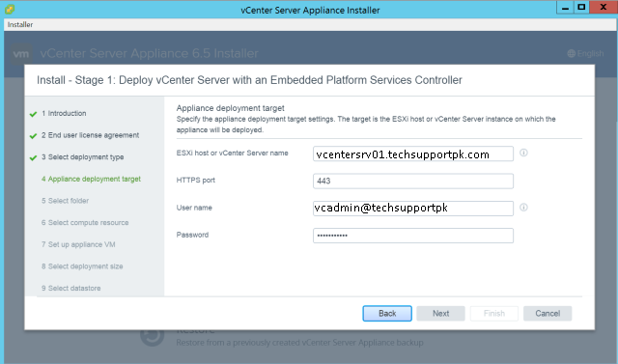Click the Back button

click(x=387, y=314)
